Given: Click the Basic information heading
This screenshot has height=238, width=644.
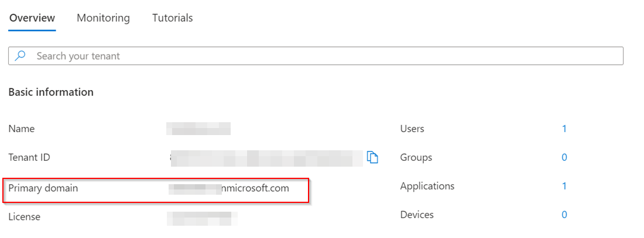Looking at the screenshot, I should [x=51, y=92].
